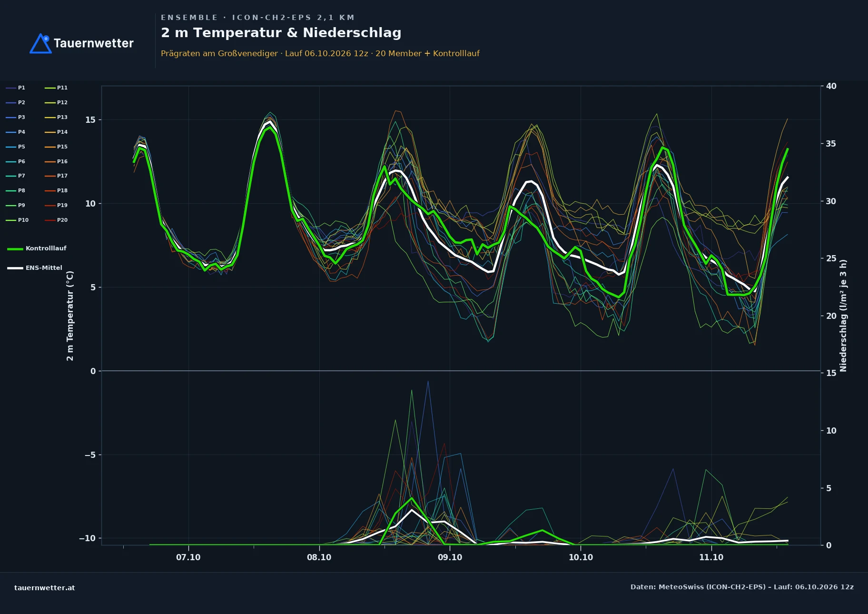Select the P3 legend entry
The image size is (868, 614).
pyautogui.click(x=16, y=117)
